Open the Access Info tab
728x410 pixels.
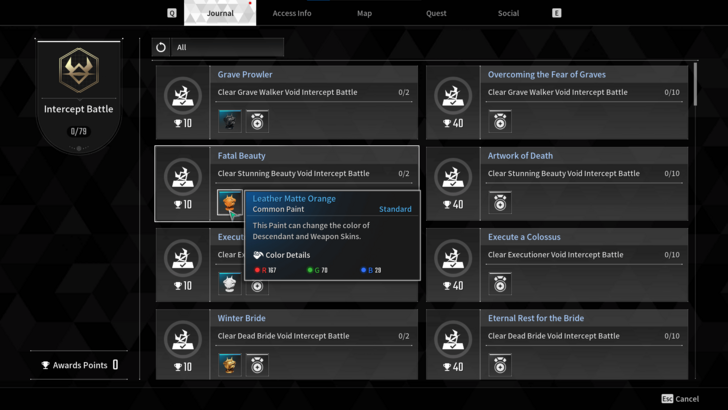point(291,13)
